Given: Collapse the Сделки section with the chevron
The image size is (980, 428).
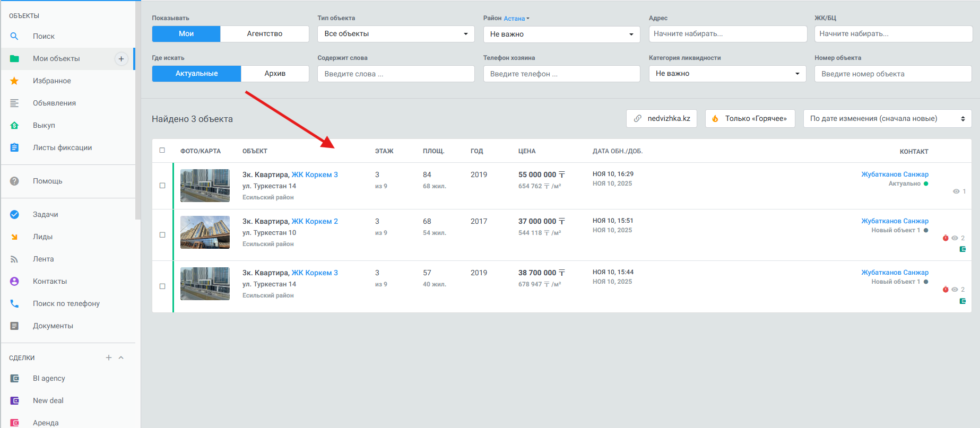Looking at the screenshot, I should click(121, 357).
